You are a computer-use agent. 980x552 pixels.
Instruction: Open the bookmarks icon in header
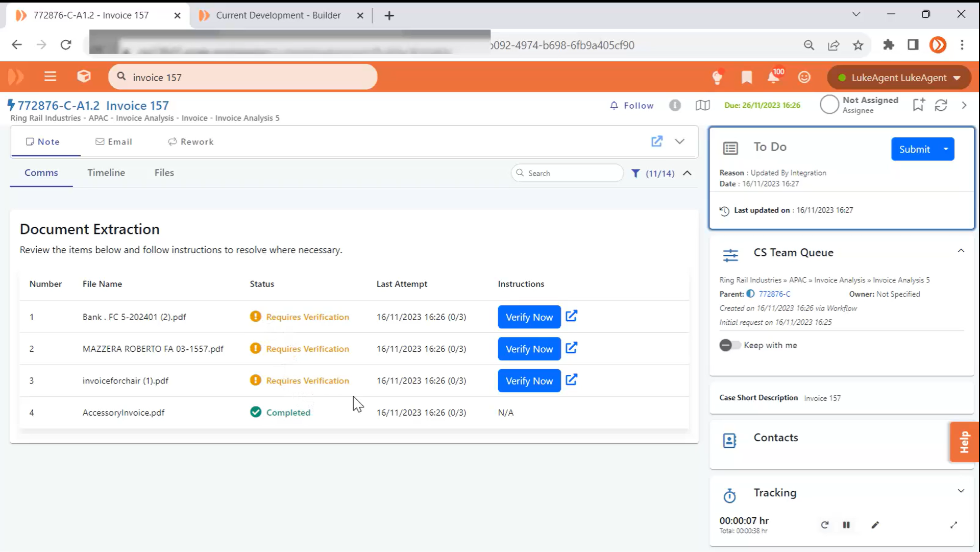pyautogui.click(x=747, y=77)
